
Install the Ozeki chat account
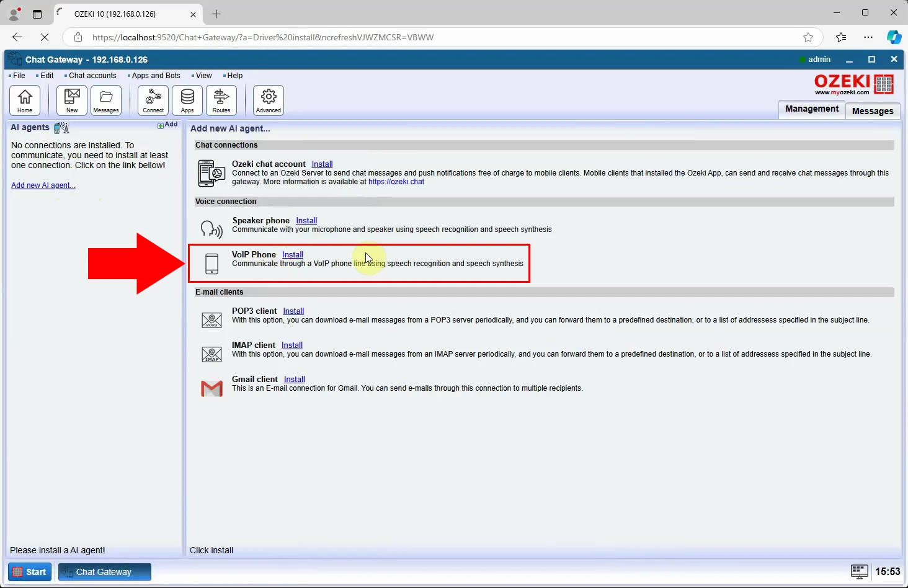click(322, 164)
